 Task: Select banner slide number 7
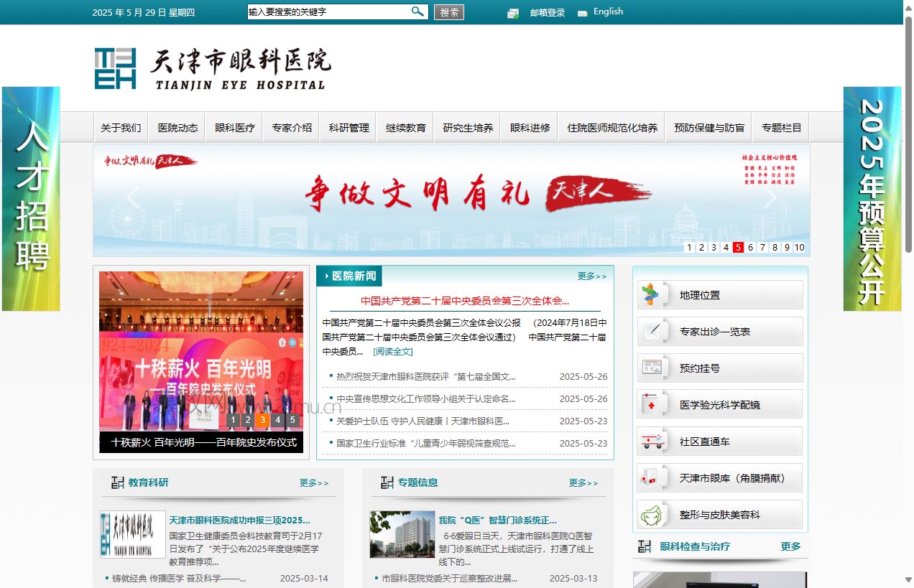(763, 248)
